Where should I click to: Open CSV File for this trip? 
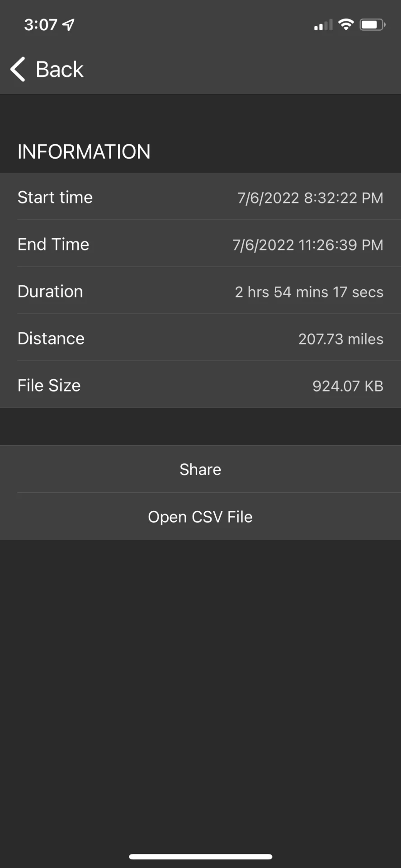200,517
